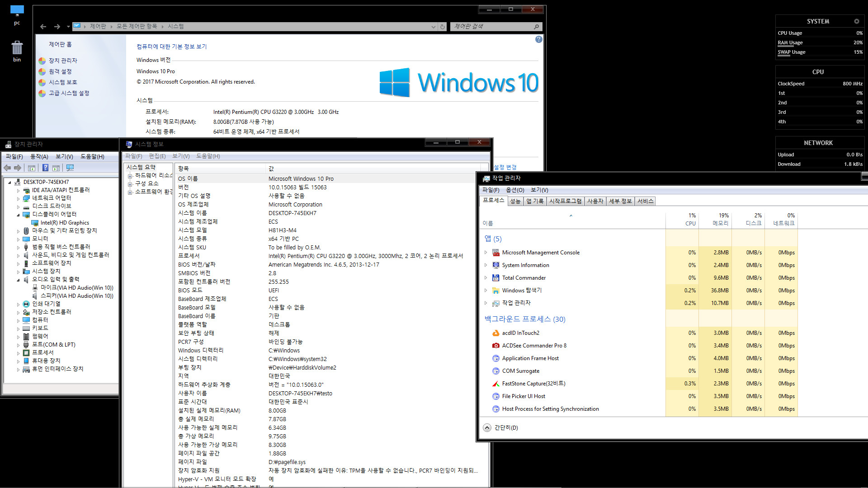Open Options menu in Task Manager
The height and width of the screenshot is (488, 868).
point(515,190)
